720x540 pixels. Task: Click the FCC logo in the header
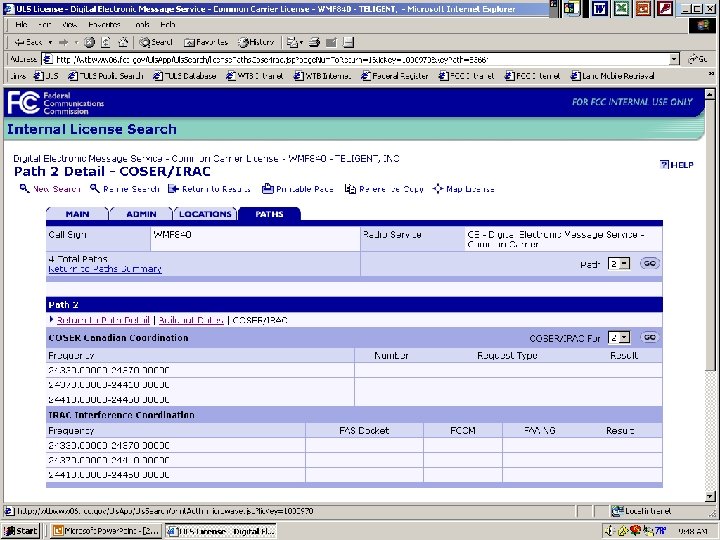pyautogui.click(x=23, y=102)
